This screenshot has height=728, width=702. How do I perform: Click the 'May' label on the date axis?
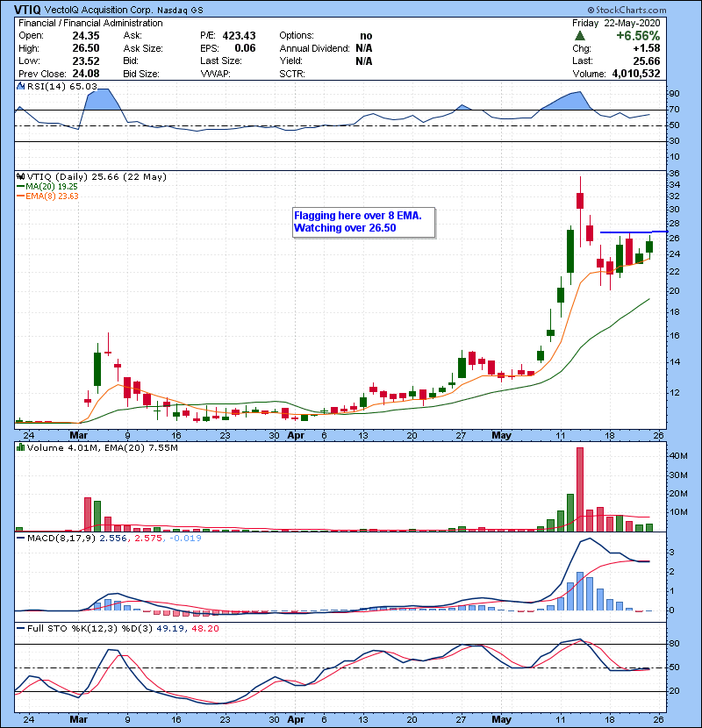coord(500,434)
